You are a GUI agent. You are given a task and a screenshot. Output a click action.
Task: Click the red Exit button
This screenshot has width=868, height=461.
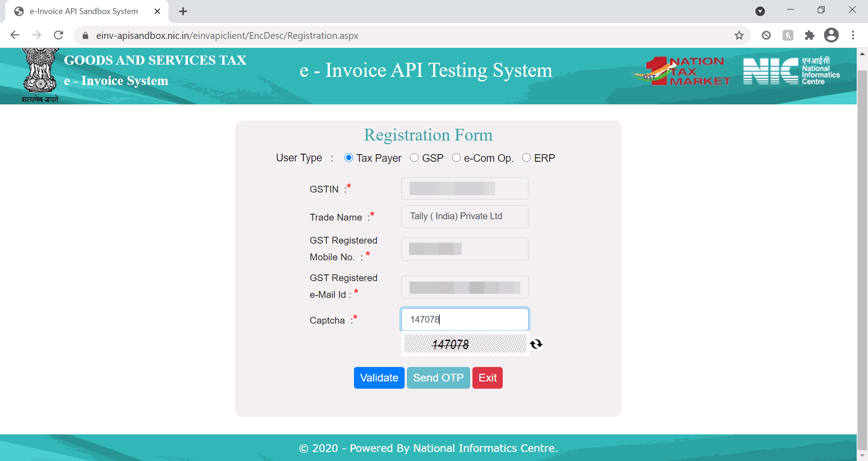[x=488, y=378]
